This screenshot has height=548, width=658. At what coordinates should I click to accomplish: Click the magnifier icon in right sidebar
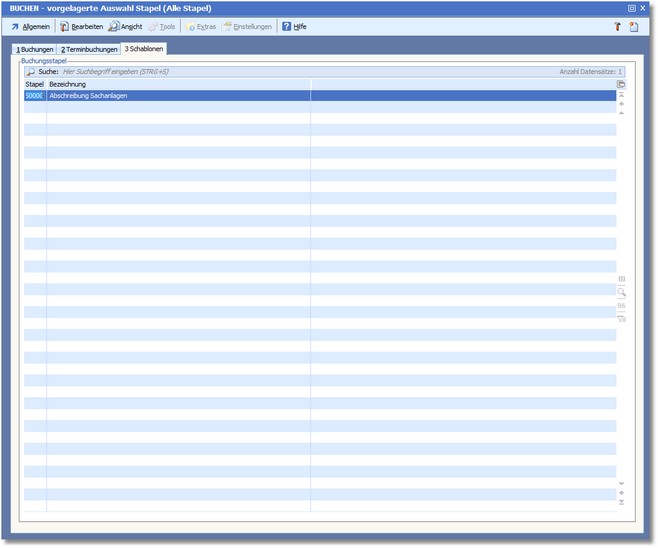621,292
